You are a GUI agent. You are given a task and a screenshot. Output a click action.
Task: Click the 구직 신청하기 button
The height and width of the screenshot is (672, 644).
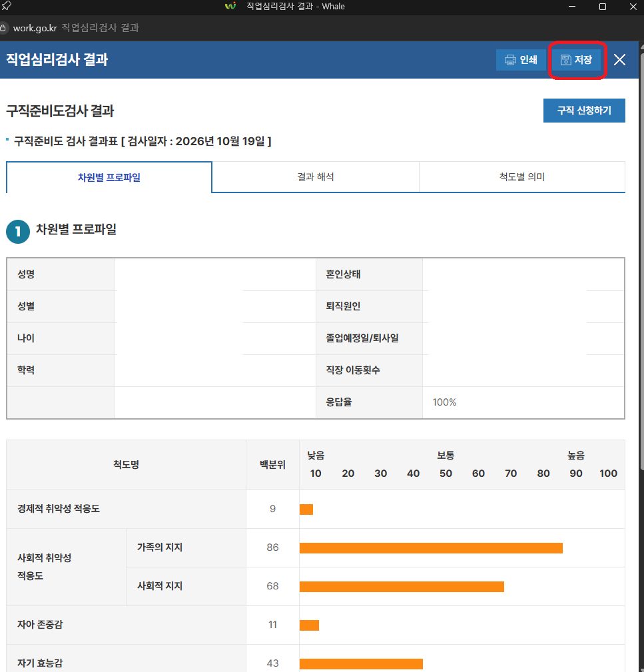tap(584, 111)
